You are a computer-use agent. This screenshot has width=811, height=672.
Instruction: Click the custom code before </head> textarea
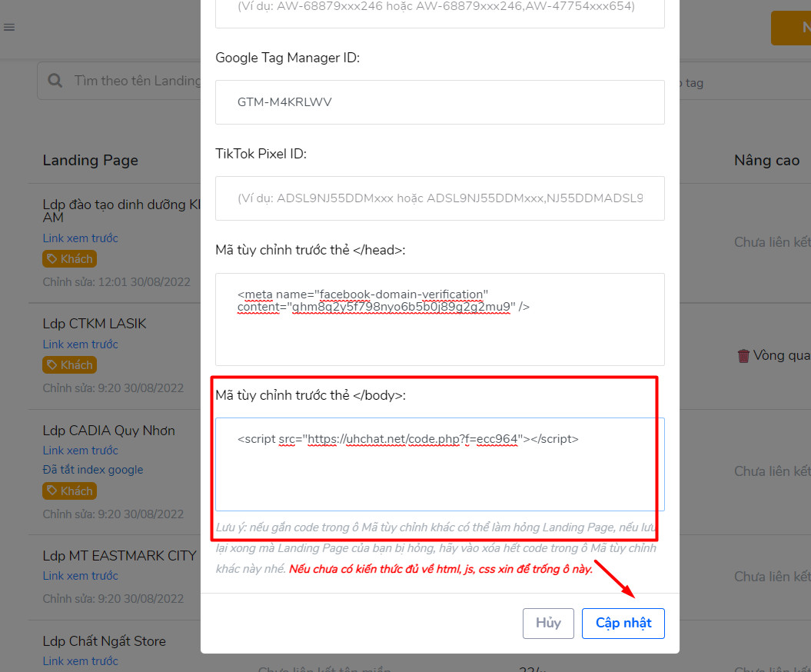pyautogui.click(x=440, y=319)
